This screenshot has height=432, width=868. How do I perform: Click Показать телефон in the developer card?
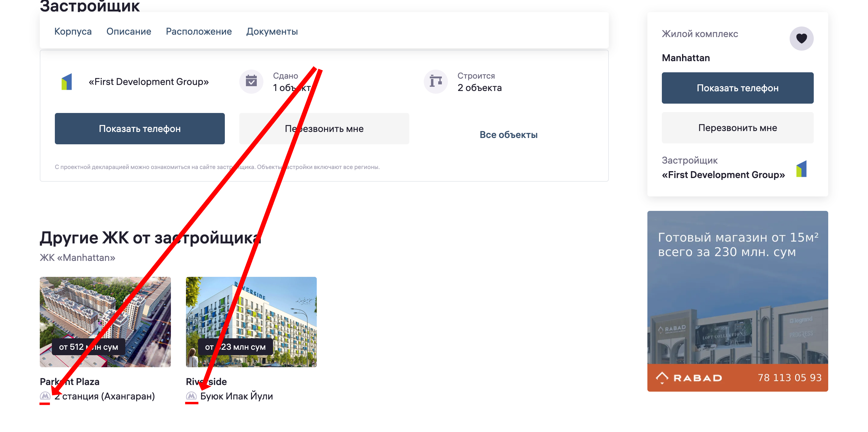pos(140,129)
